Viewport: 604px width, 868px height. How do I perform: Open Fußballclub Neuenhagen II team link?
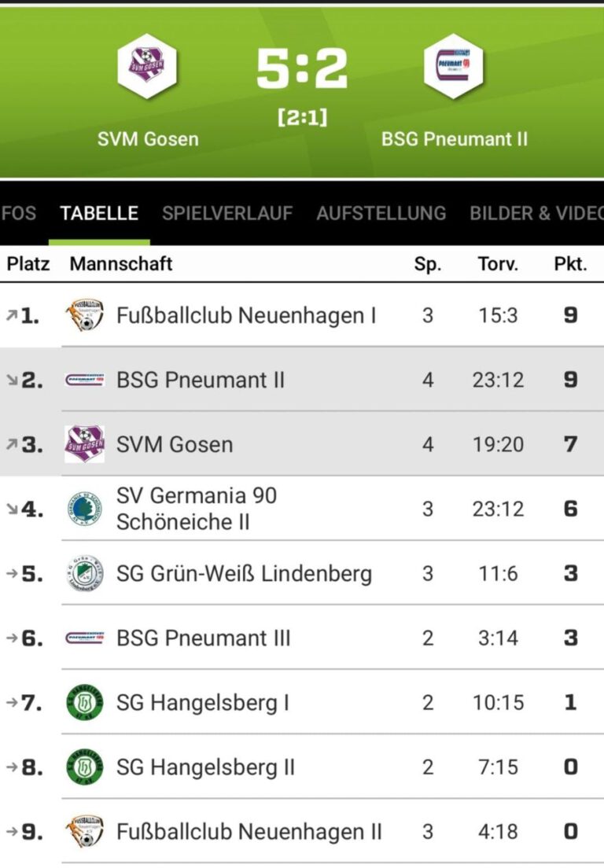[x=249, y=831]
